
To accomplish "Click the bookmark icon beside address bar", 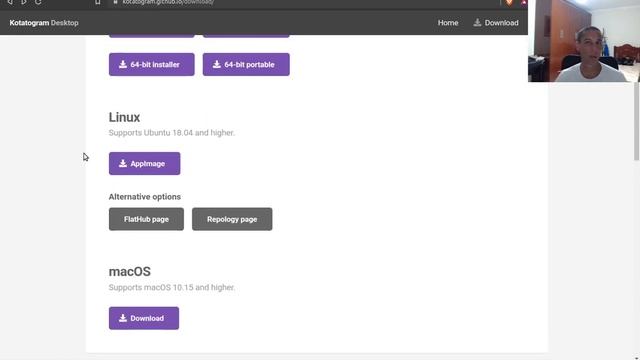I will 98,2.
